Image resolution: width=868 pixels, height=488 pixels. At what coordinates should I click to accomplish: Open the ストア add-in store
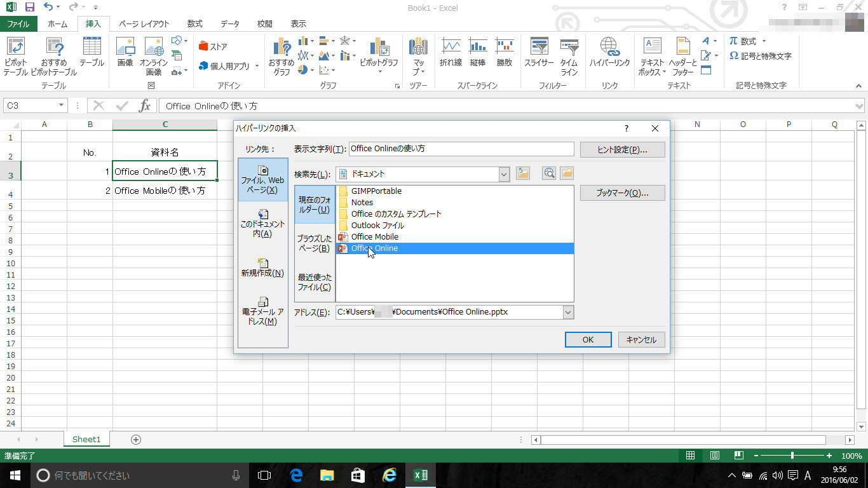click(x=213, y=46)
